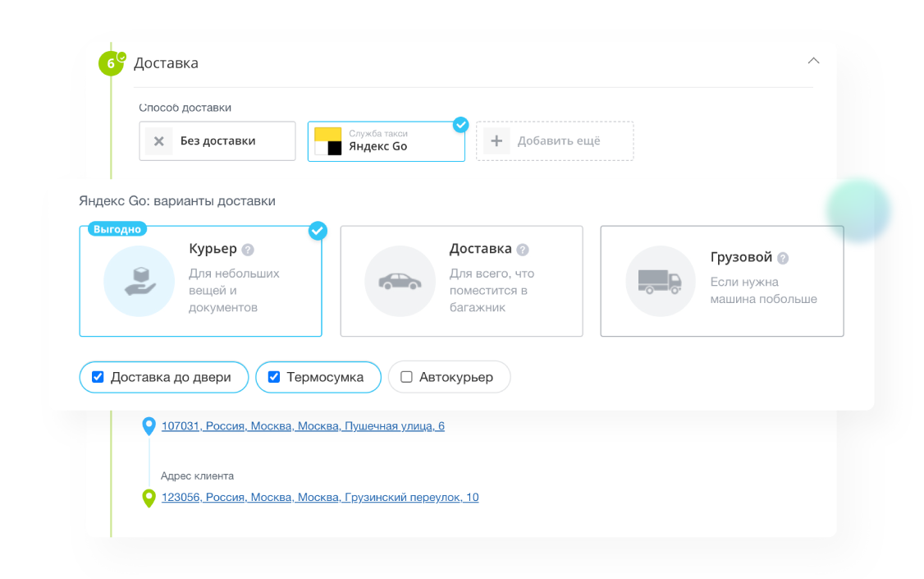The height and width of the screenshot is (579, 924).
Task: Choose the Яндекс Go taxi service
Action: 386,141
